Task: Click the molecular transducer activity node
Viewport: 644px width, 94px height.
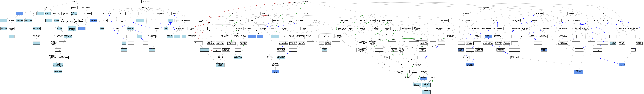Action: click(86, 8)
